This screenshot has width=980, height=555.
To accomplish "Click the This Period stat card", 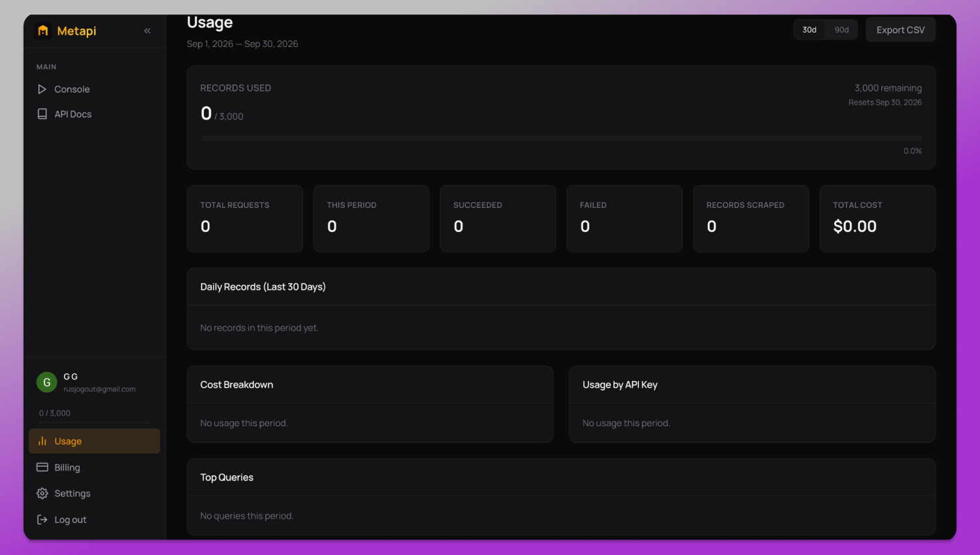I will (x=371, y=218).
